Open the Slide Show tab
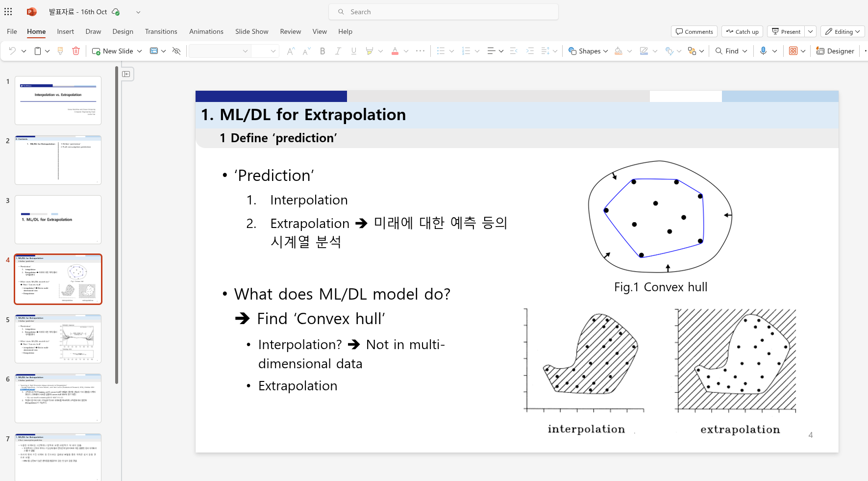Viewport: 868px width, 481px height. point(251,31)
